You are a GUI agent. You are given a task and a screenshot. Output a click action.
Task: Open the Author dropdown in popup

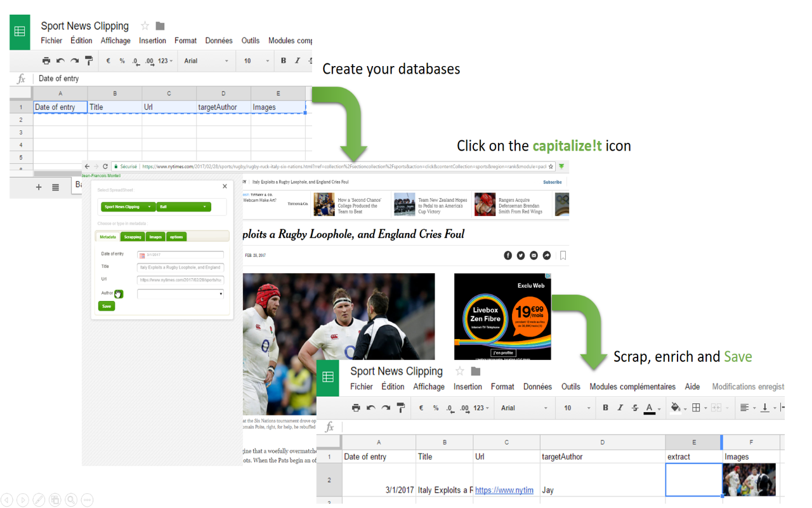point(180,294)
